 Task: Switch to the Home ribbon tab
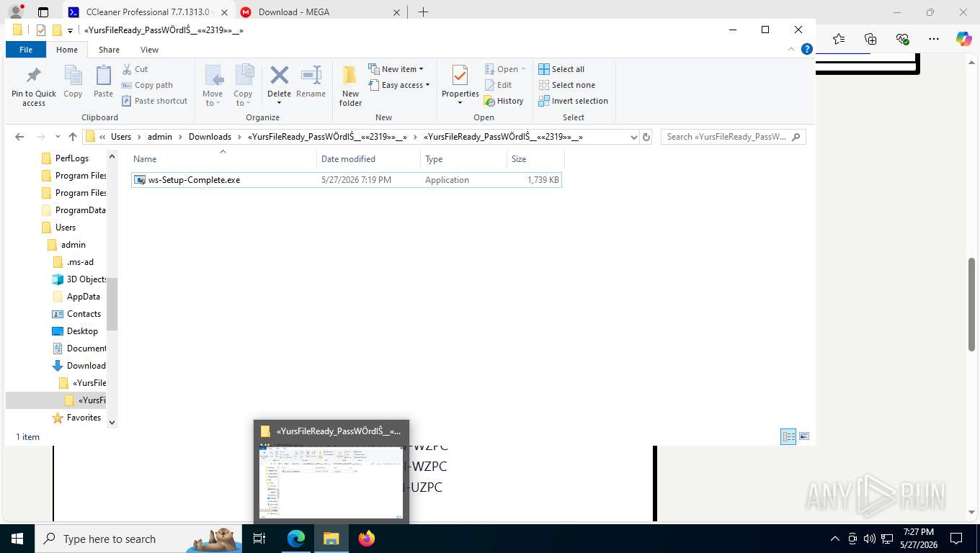click(x=67, y=50)
